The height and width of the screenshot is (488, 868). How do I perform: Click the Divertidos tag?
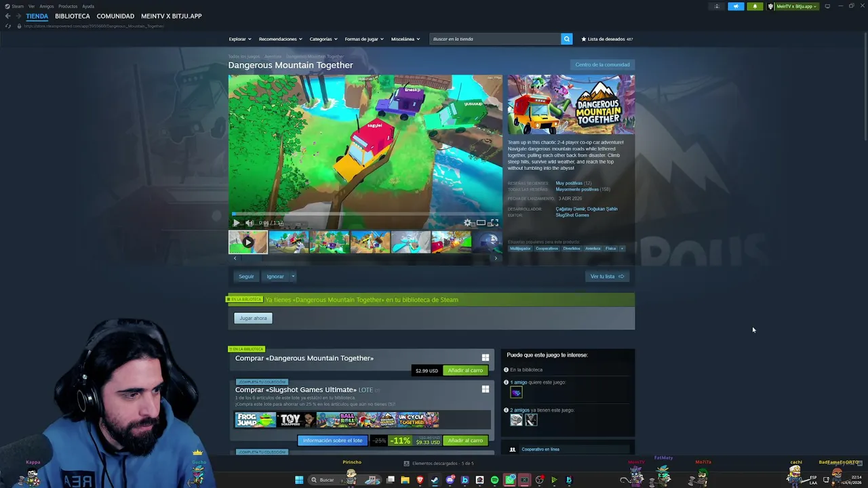[x=572, y=249]
